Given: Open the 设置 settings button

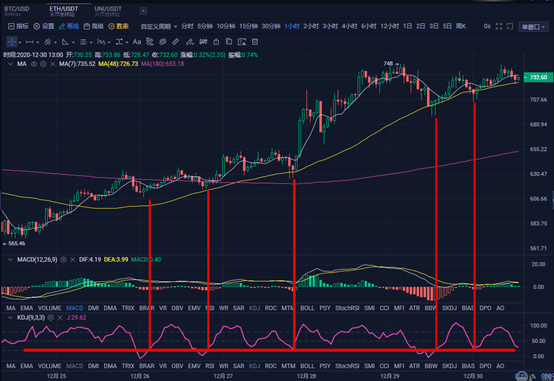Looking at the screenshot, I should click(44, 26).
